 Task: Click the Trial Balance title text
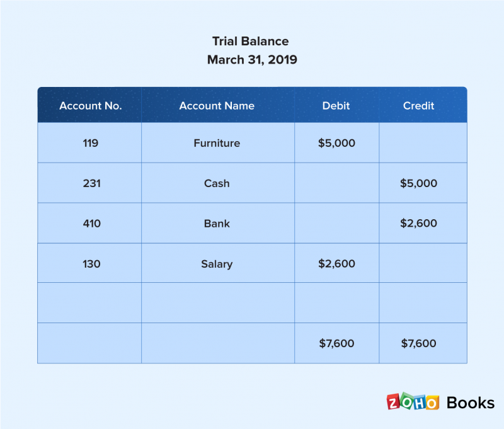[x=250, y=41]
